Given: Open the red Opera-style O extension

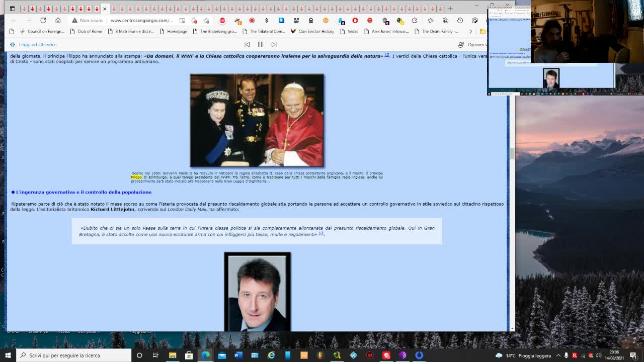Looking at the screenshot, I should coord(355,20).
